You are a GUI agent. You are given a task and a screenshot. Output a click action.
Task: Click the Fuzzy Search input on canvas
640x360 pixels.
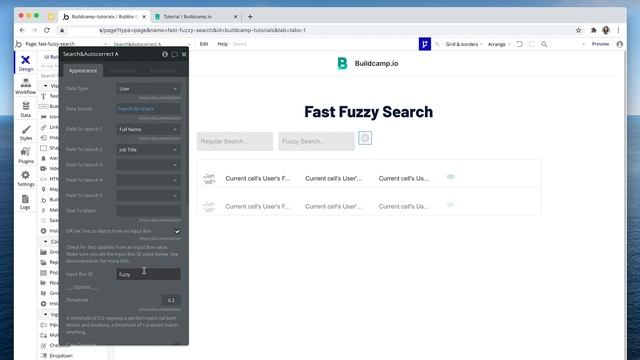316,141
